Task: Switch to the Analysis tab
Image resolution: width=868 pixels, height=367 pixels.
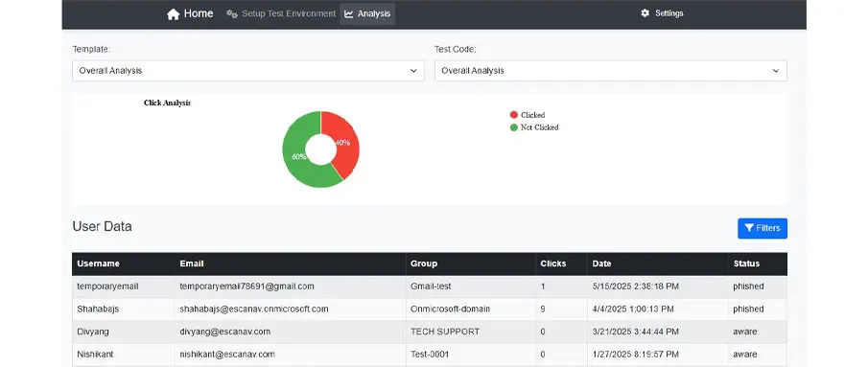Action: tap(367, 13)
